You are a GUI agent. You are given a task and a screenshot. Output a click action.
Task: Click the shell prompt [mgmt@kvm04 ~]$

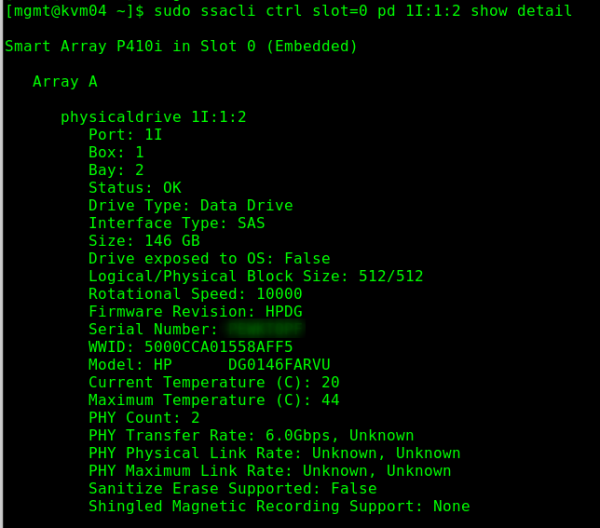point(75,11)
